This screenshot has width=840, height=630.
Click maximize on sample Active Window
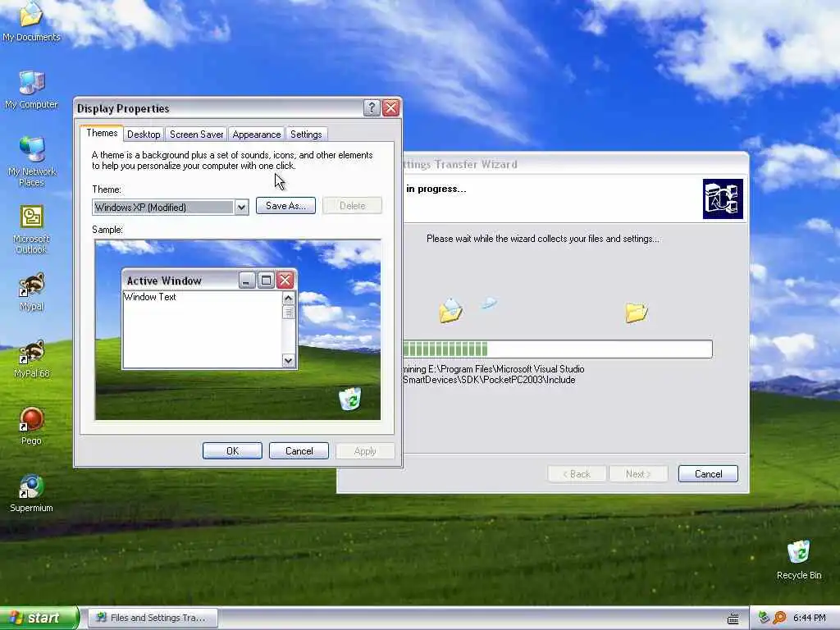(x=266, y=281)
